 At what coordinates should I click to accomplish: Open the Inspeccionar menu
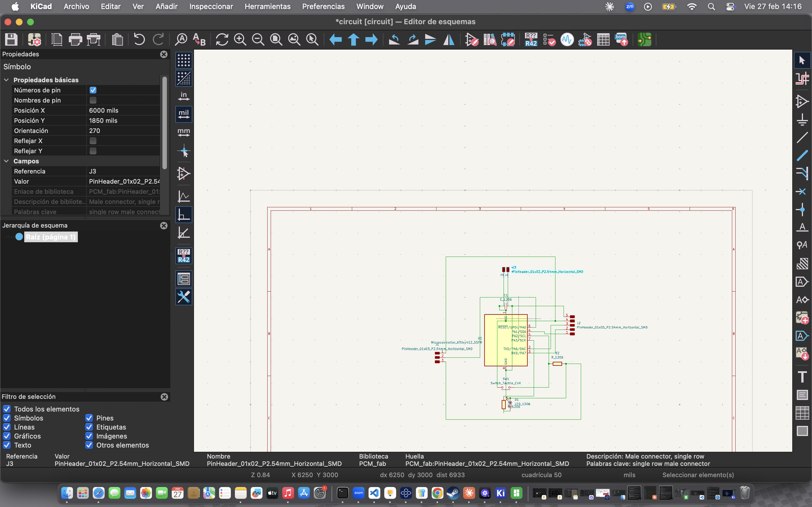[211, 6]
